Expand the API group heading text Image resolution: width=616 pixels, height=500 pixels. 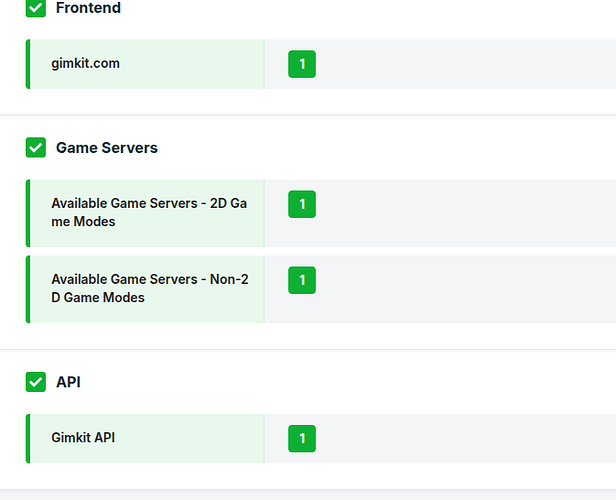tap(68, 382)
